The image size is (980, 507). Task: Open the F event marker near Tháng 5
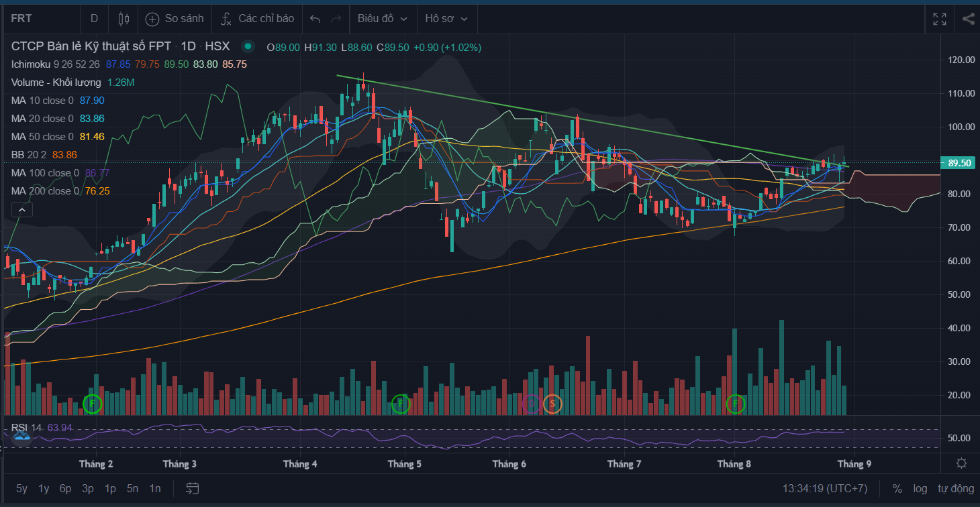click(x=401, y=404)
